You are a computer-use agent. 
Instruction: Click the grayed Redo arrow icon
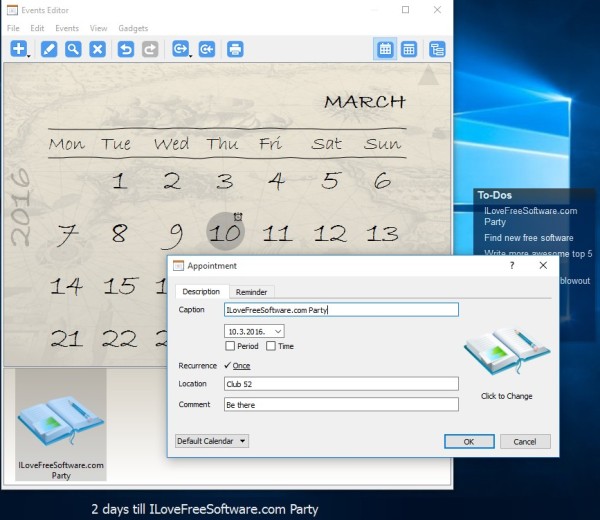pos(150,49)
